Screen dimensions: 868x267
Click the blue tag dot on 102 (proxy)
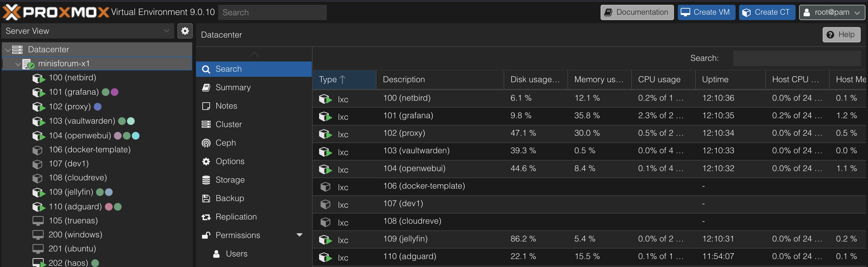[98, 107]
